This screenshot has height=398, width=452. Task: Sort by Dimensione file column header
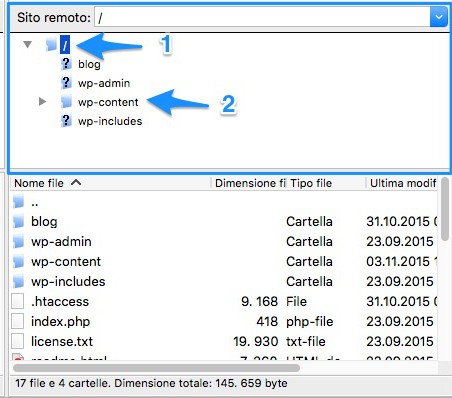(250, 183)
